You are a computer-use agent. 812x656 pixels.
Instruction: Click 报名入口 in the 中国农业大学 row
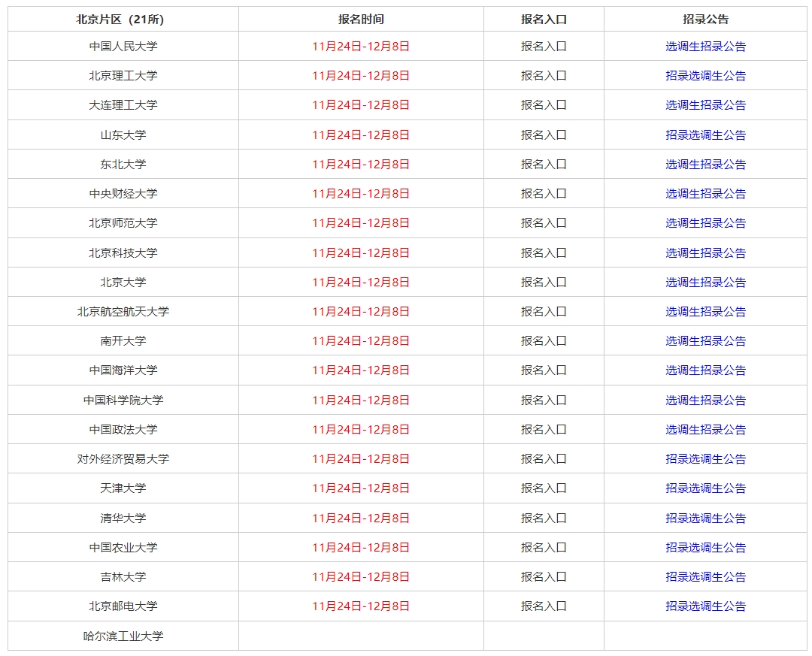(x=544, y=548)
